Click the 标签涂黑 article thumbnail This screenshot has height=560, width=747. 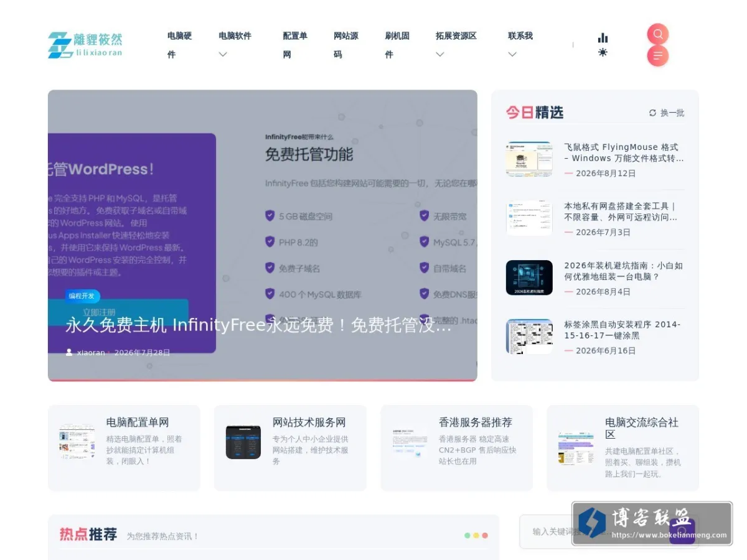pos(529,337)
